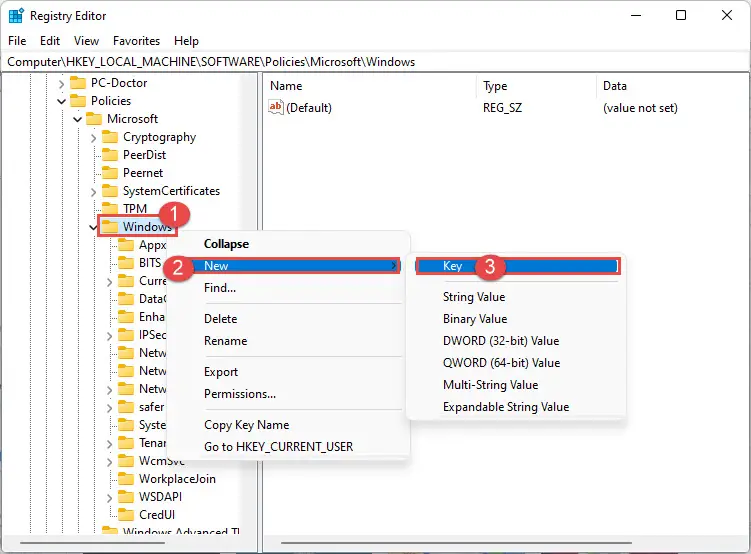This screenshot has width=751, height=554.
Task: Open the Edit menu
Action: coord(50,41)
